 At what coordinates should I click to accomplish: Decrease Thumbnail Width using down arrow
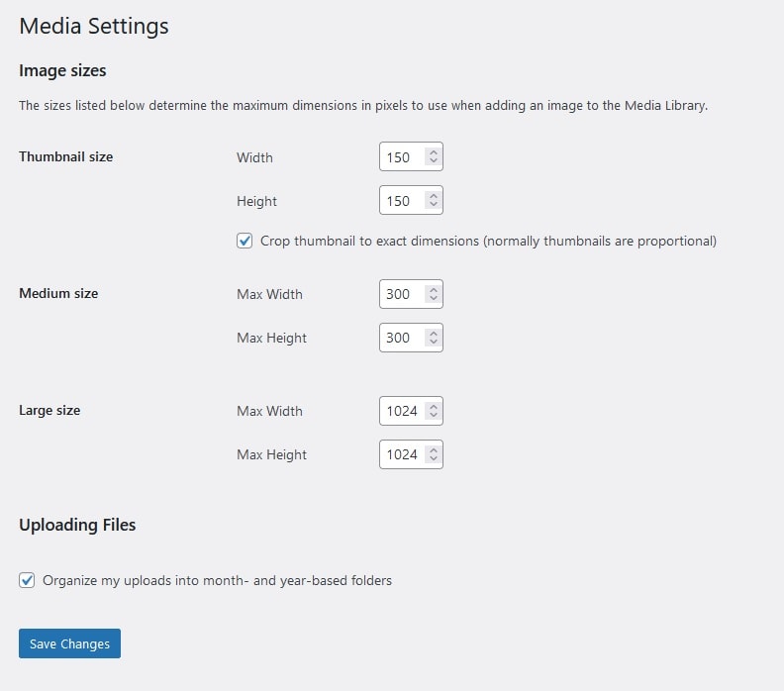[x=433, y=160]
